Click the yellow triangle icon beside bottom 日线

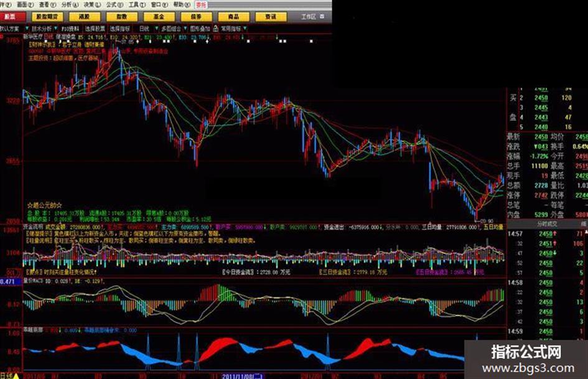click(x=16, y=376)
